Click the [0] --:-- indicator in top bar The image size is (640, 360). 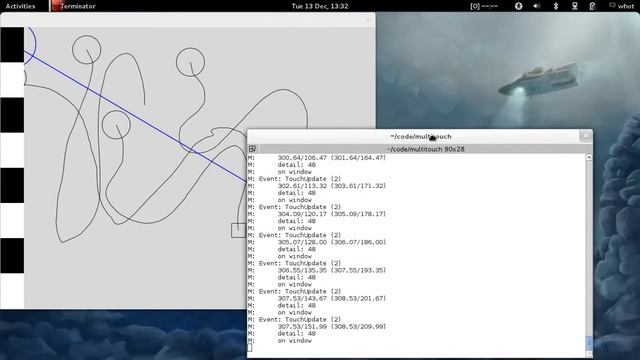484,6
